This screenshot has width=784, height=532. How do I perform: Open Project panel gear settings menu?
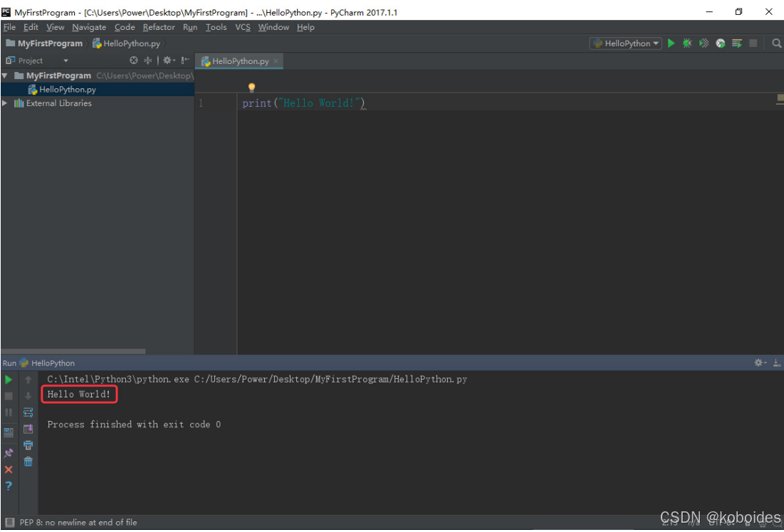tap(169, 61)
